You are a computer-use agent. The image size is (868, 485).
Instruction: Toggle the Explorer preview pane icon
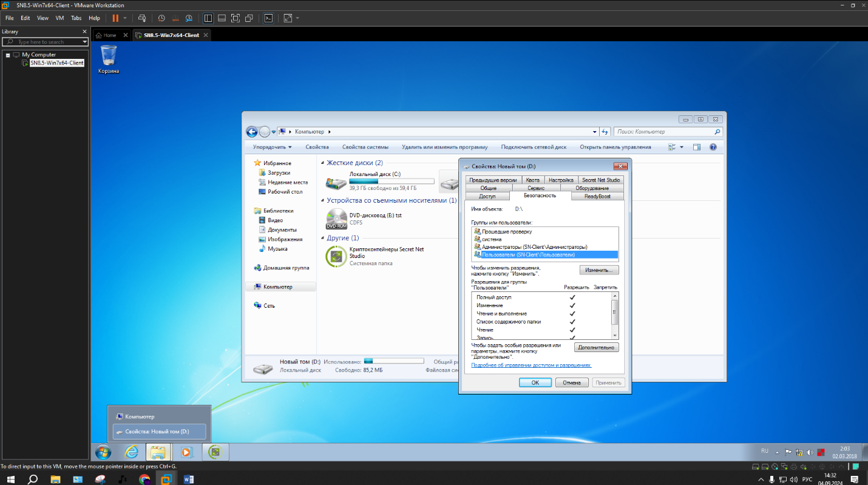(x=697, y=147)
